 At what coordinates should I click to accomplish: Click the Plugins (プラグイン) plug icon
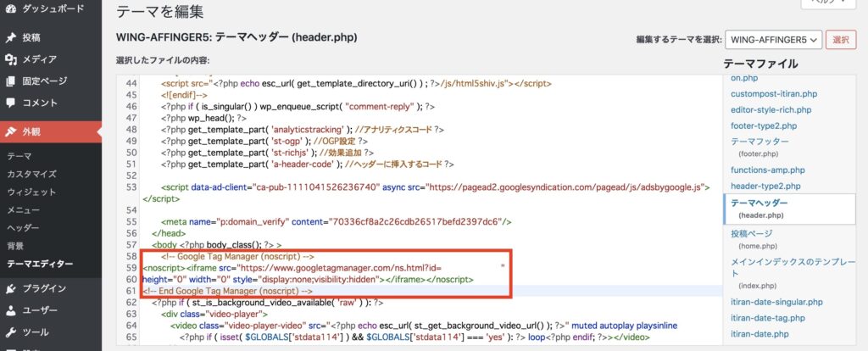(10, 288)
